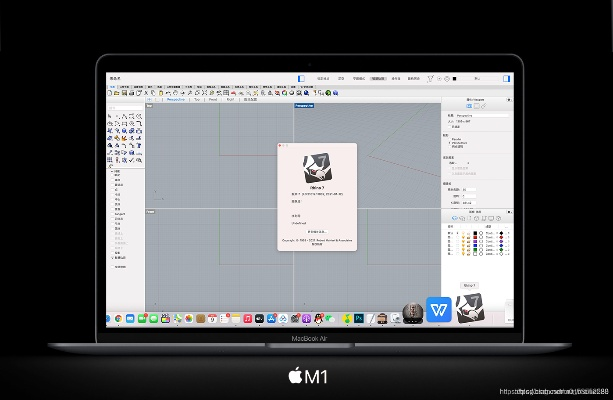
Task: Click the button below the layer list
Action: coord(468,285)
